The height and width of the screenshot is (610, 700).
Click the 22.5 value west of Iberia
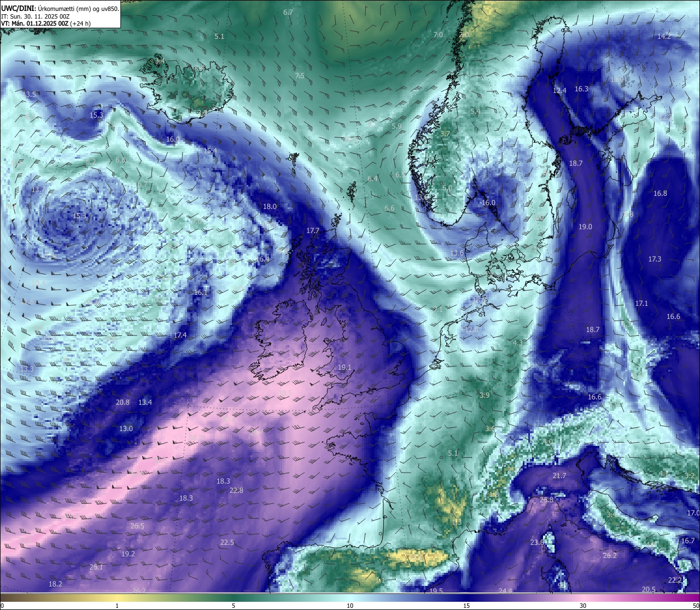pyautogui.click(x=227, y=542)
